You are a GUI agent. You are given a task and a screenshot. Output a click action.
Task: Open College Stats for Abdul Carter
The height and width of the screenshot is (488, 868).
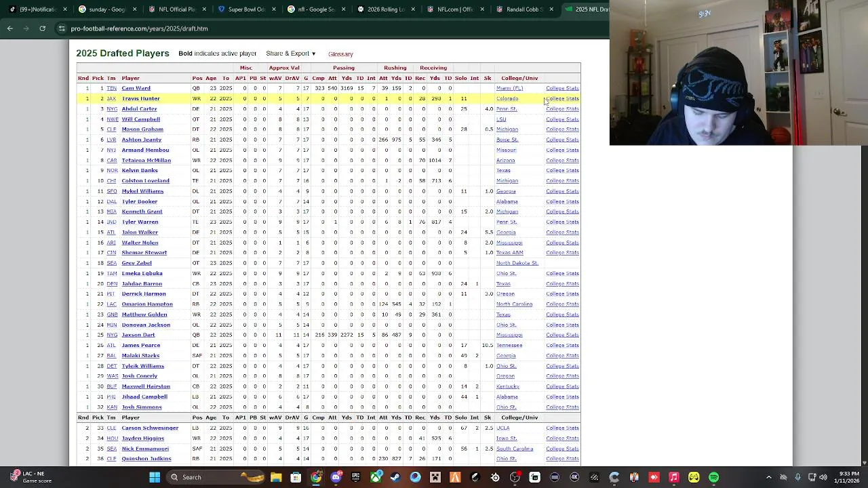coord(562,108)
